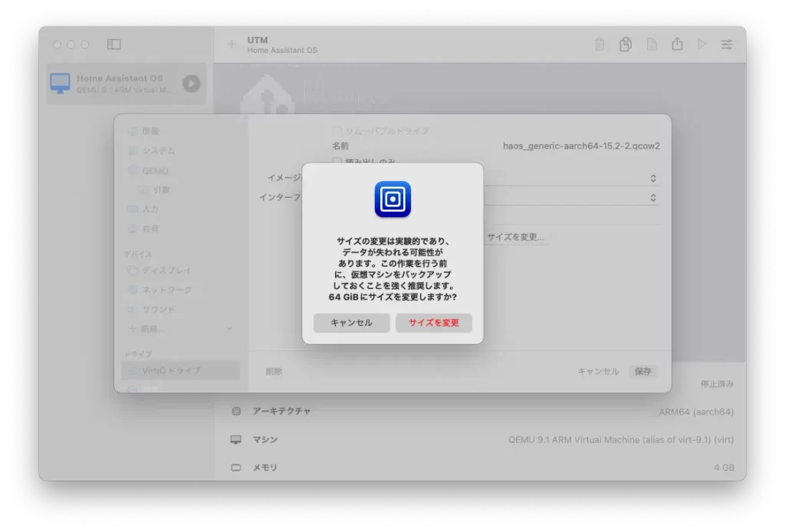Click the move-VM document icon in toolbar

(x=652, y=44)
